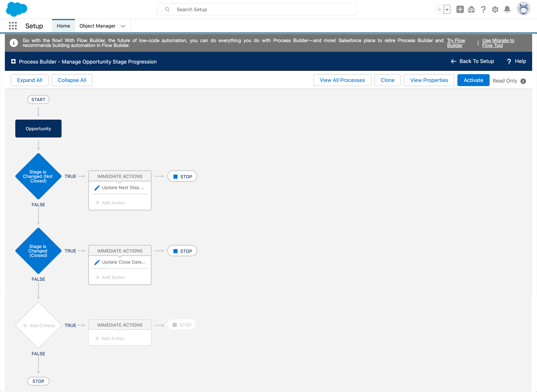Screen dimensions: 537x392
Task: Click the Read Only label
Action: point(505,81)
